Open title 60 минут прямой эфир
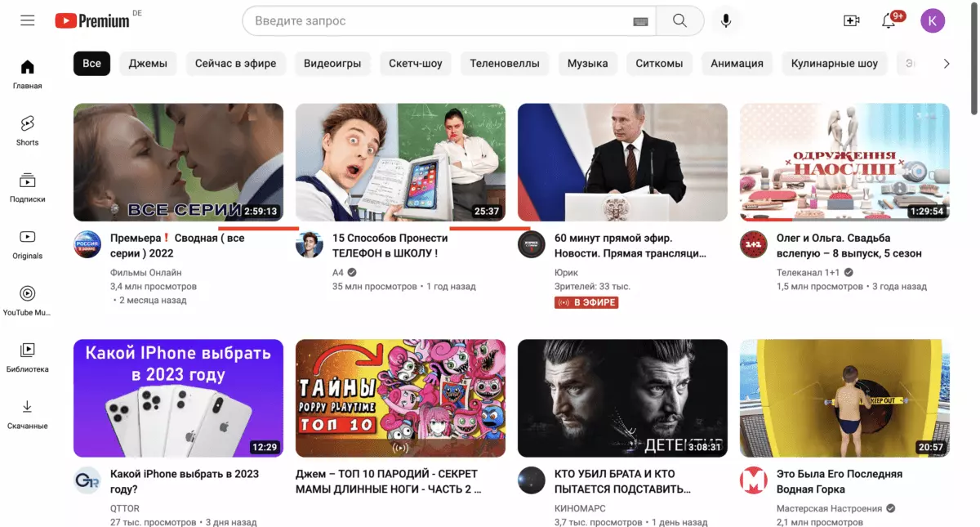The width and height of the screenshot is (980, 527). pyautogui.click(x=630, y=246)
